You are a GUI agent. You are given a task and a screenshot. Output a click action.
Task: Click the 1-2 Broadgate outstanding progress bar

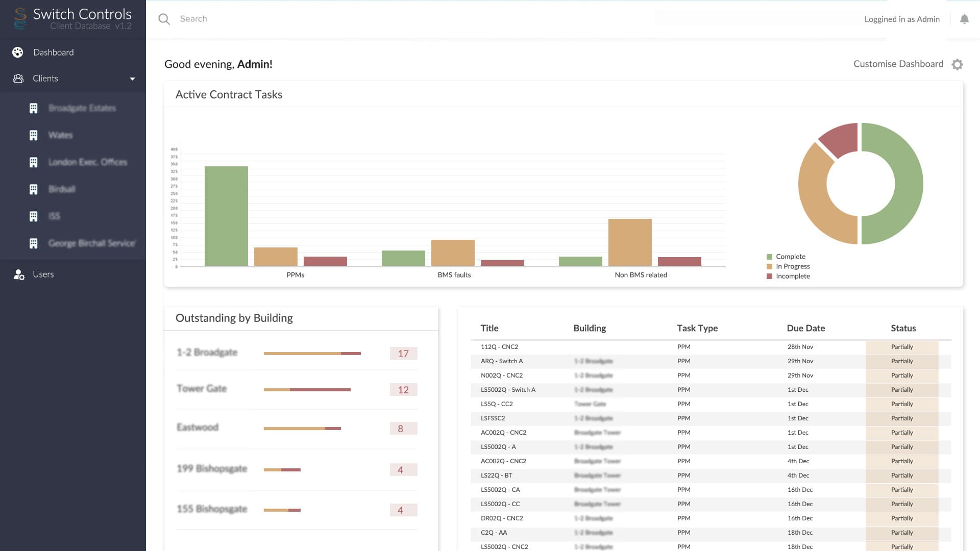point(312,353)
